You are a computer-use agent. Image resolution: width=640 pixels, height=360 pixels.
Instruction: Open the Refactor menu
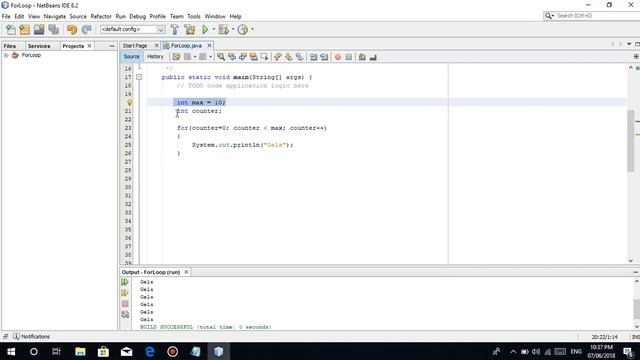101,16
